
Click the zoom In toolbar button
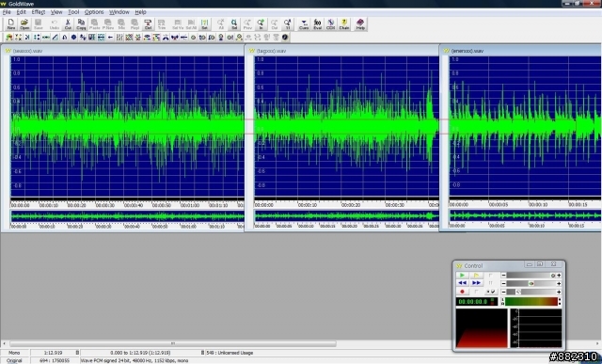(x=261, y=24)
